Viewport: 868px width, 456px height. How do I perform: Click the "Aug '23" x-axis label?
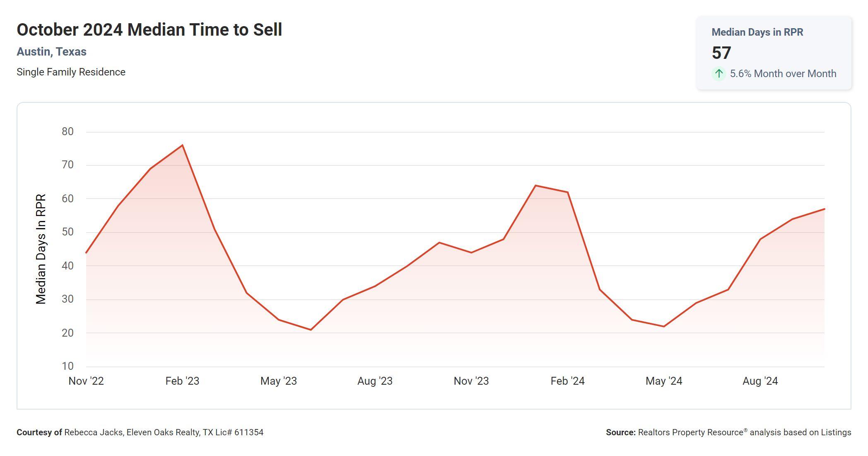(x=375, y=381)
